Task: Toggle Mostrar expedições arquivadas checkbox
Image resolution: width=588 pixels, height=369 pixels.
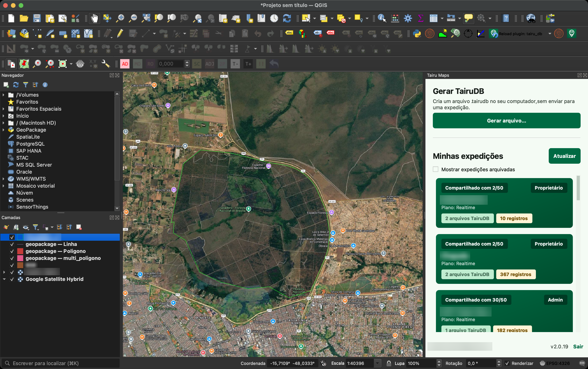Action: (435, 169)
